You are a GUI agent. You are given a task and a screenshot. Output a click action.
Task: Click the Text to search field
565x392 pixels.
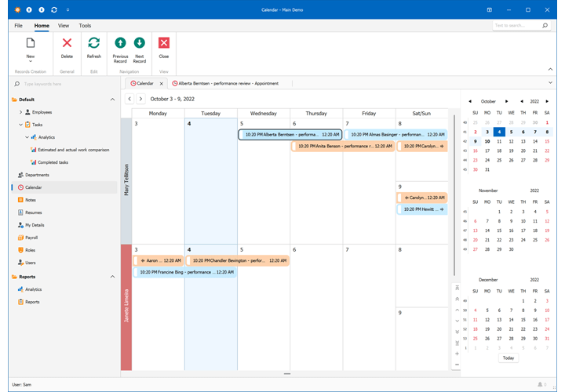[x=516, y=26]
